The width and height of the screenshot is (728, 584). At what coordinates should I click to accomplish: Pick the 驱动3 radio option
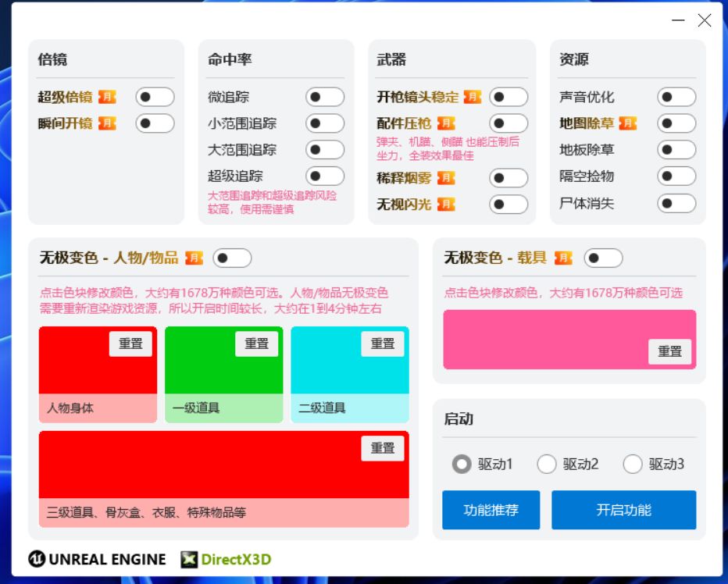click(633, 465)
